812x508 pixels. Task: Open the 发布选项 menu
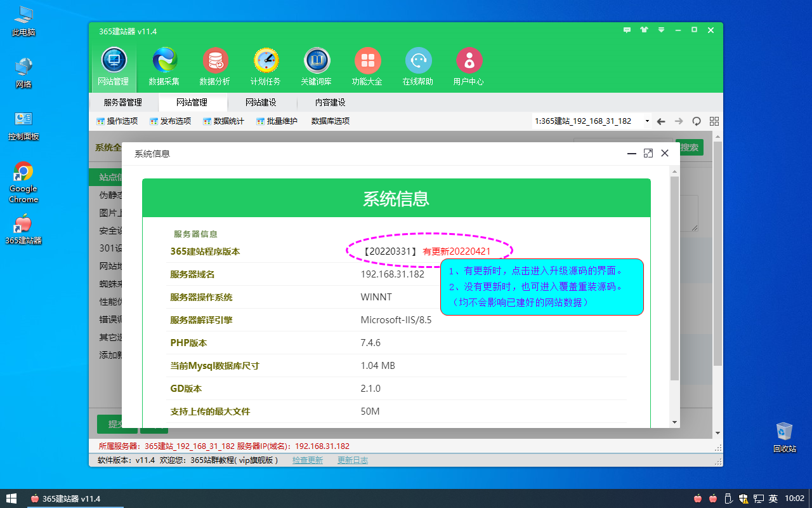[170, 121]
